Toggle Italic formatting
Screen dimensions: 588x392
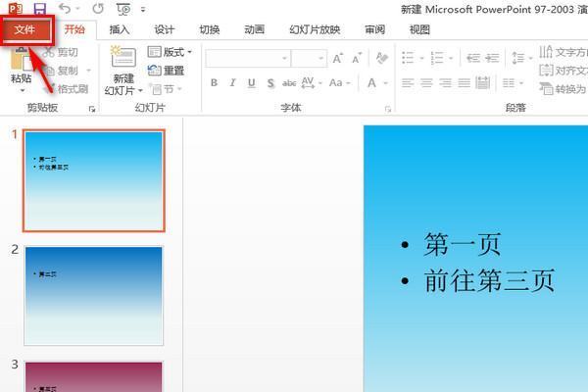click(232, 83)
